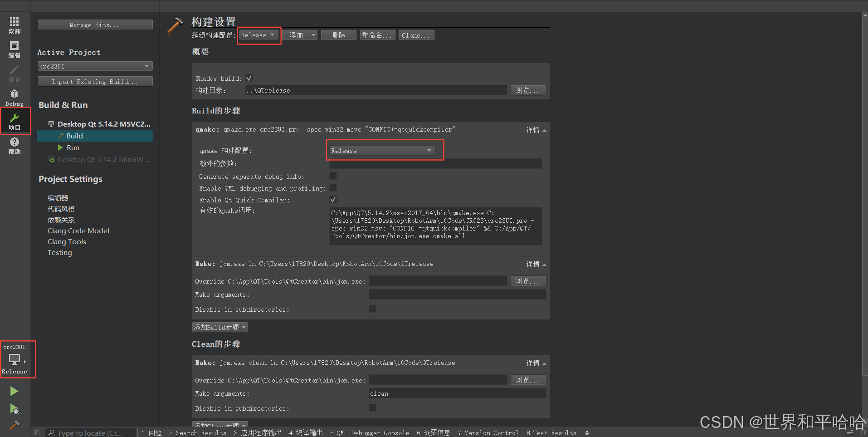Click the Manage Kits button

[95, 25]
